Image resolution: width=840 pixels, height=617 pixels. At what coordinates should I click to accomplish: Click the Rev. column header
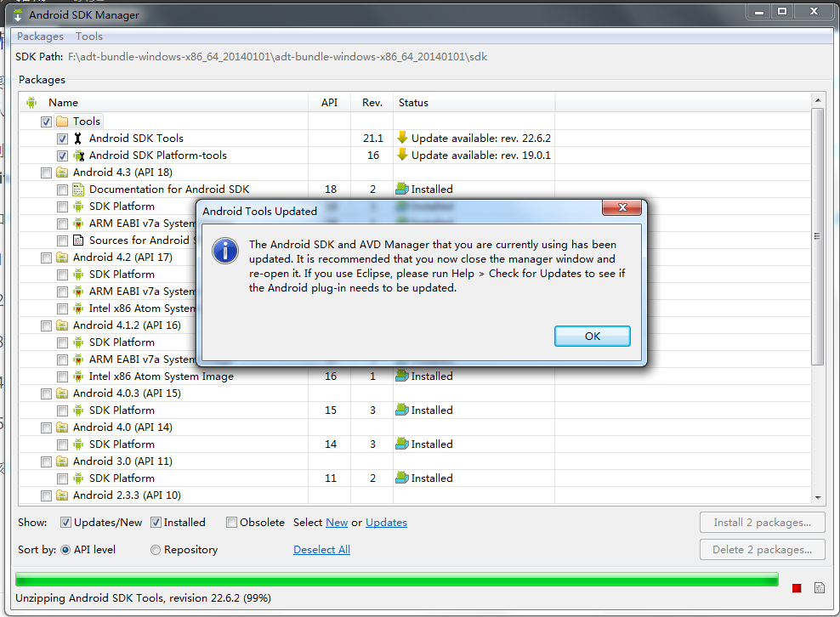372,103
